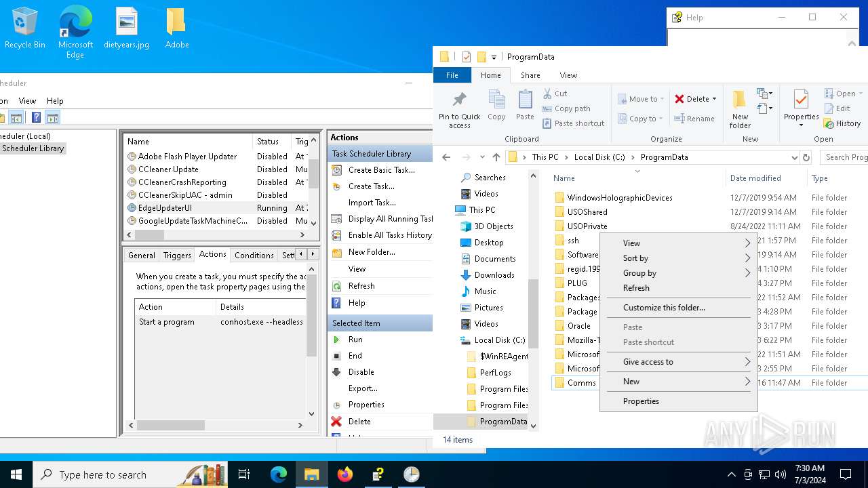The image size is (868, 488).
Task: Open View submenu in context menu
Action: (x=679, y=243)
